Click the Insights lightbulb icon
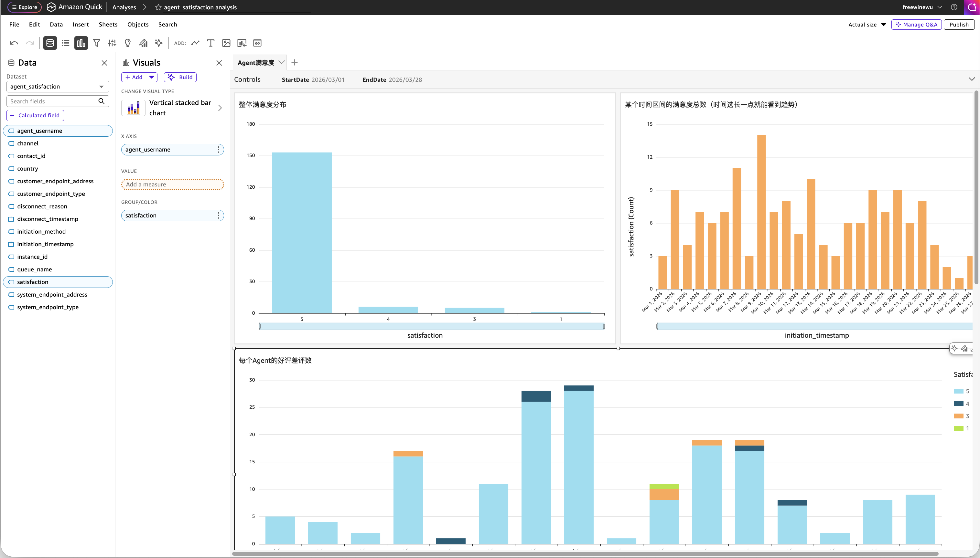 coord(128,43)
